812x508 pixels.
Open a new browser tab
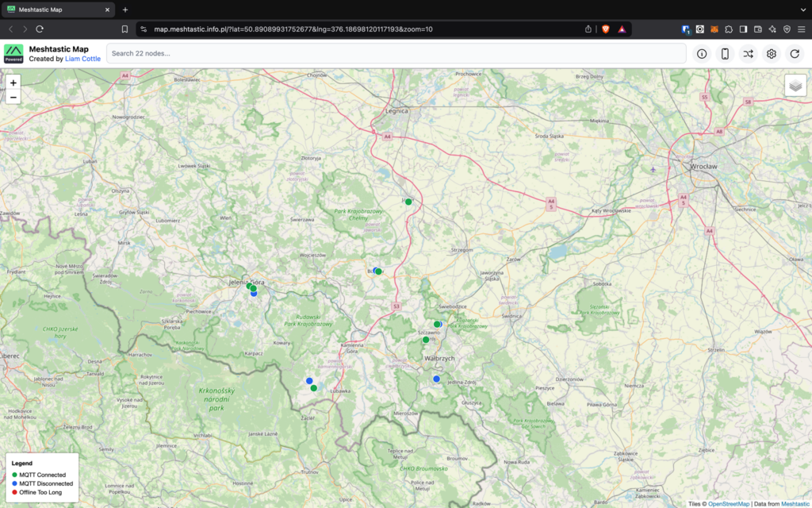[x=125, y=10]
